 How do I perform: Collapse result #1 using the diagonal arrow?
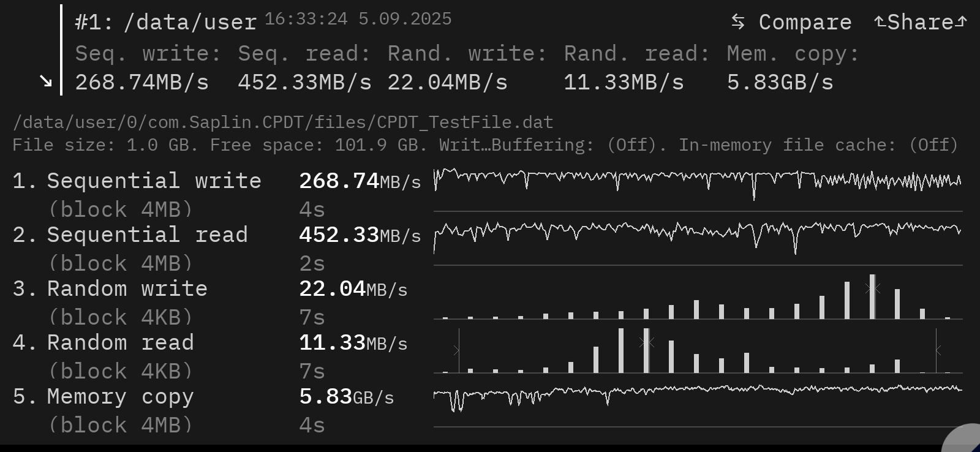[46, 81]
